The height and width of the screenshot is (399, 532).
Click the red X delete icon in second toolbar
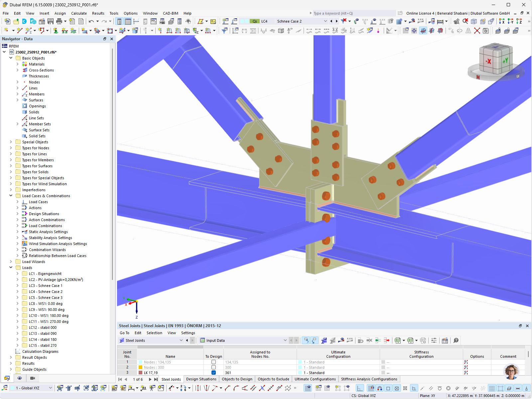(x=477, y=31)
